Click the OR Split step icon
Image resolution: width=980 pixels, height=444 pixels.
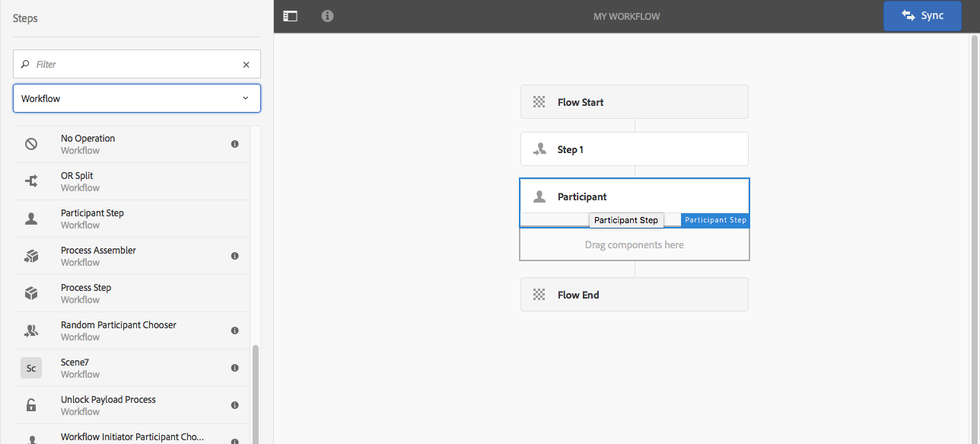(31, 181)
